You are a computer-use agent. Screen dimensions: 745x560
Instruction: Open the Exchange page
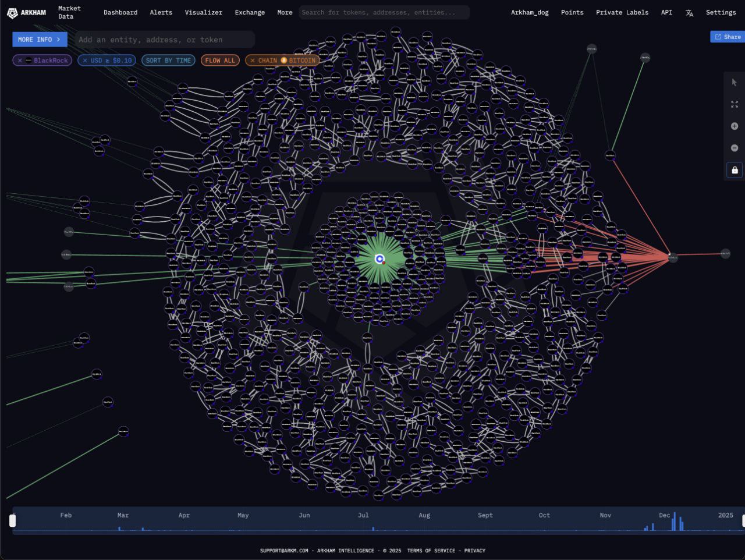point(250,12)
